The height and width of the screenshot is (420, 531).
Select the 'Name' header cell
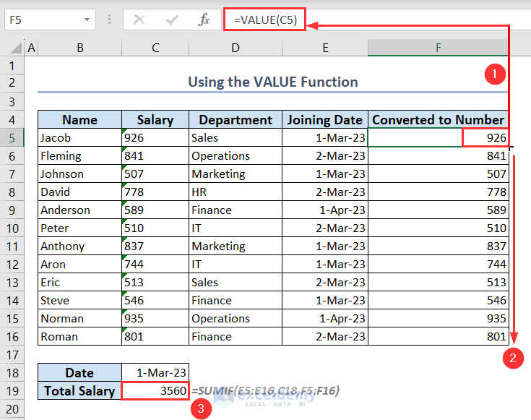pos(80,120)
